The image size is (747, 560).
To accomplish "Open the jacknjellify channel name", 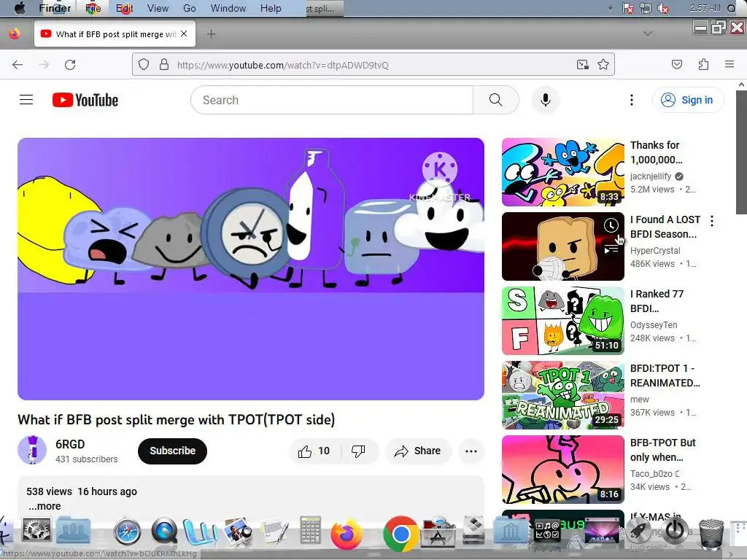I will [x=650, y=176].
